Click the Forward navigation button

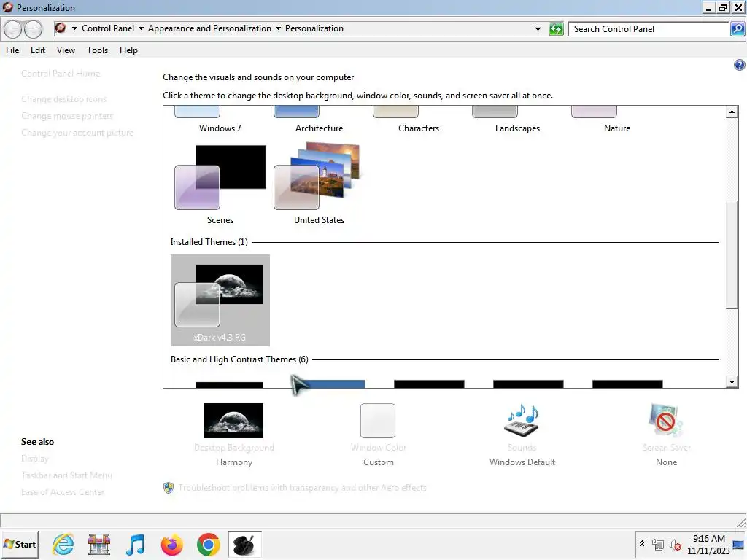coord(34,29)
